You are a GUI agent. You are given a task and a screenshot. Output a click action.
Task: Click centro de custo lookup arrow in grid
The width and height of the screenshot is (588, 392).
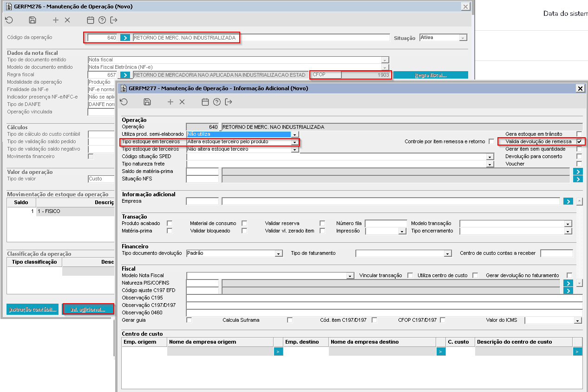(x=577, y=352)
